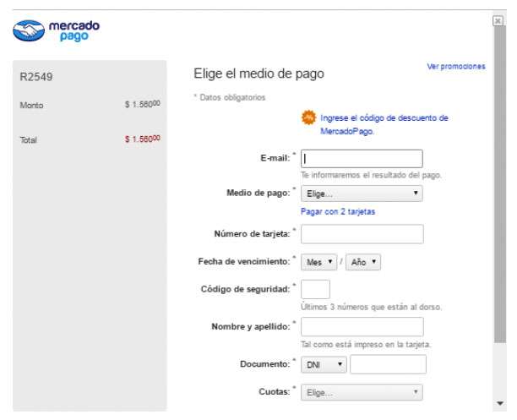Open the Medio de pago dropdown

[x=362, y=194]
